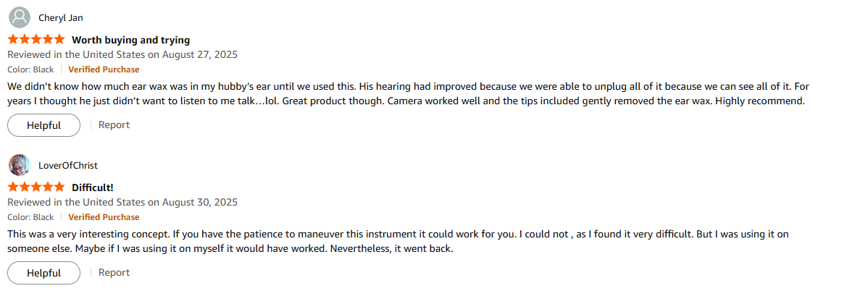
Task: Click the five-star rating on Cheryl Jan's review
Action: pyautogui.click(x=36, y=40)
